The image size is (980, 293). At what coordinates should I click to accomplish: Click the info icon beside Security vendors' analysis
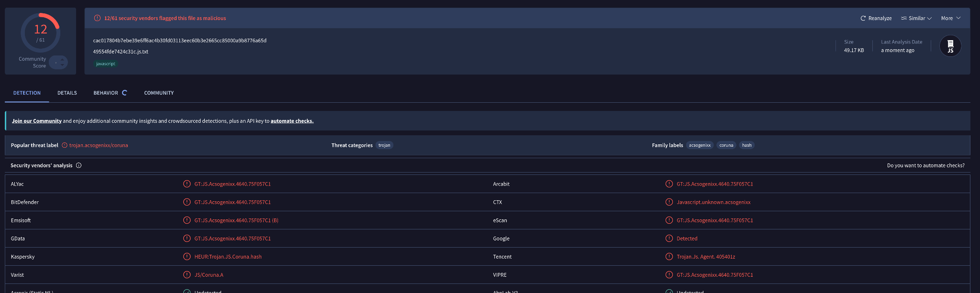(78, 165)
